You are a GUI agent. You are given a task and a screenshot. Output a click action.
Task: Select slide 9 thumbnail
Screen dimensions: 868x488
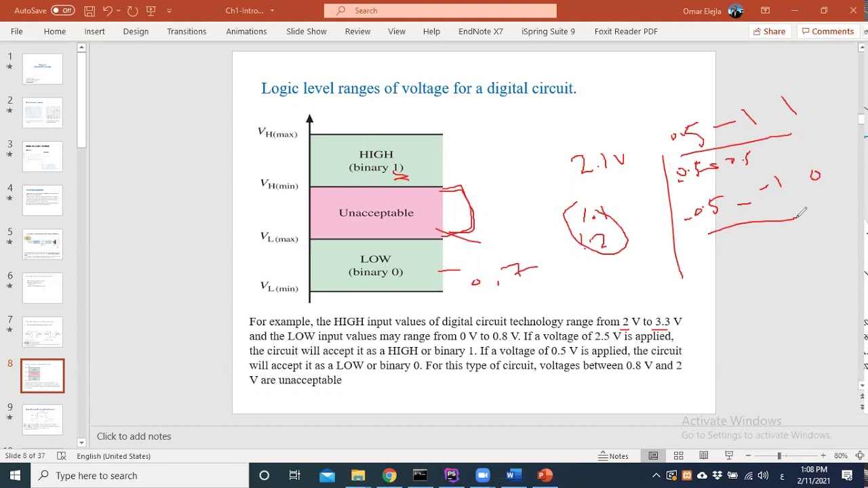click(43, 420)
